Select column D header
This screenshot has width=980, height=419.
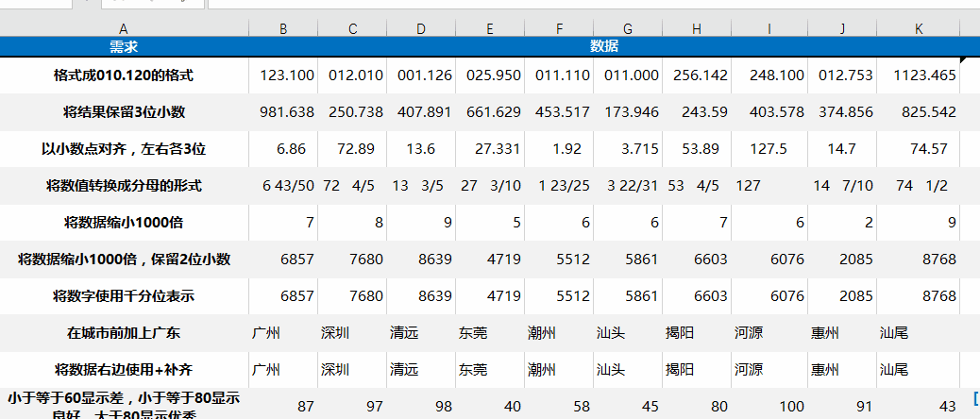pos(421,28)
